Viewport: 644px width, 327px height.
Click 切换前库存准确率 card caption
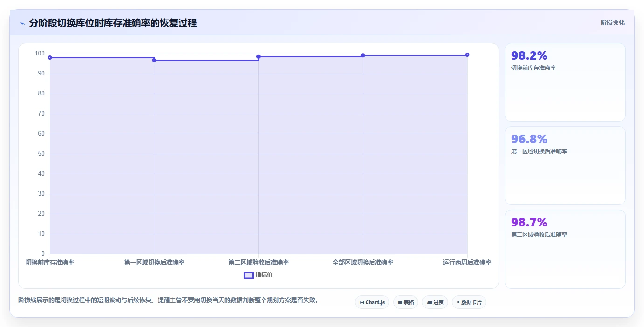[533, 68]
